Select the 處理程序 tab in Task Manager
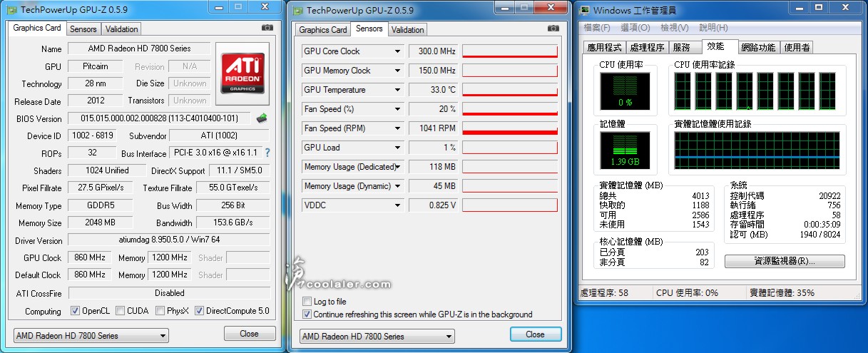Screen dimensions: 868x353 point(647,48)
